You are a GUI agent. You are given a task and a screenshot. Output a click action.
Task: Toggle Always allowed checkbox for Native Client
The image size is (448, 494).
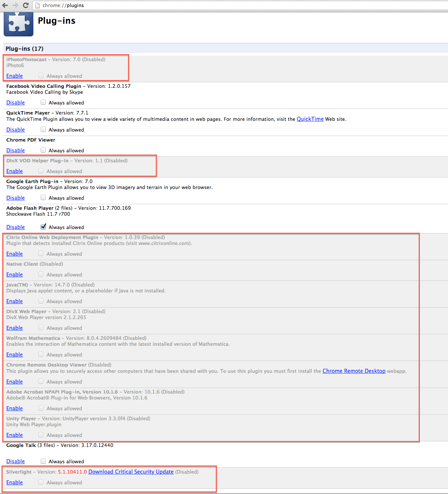pyautogui.click(x=41, y=274)
